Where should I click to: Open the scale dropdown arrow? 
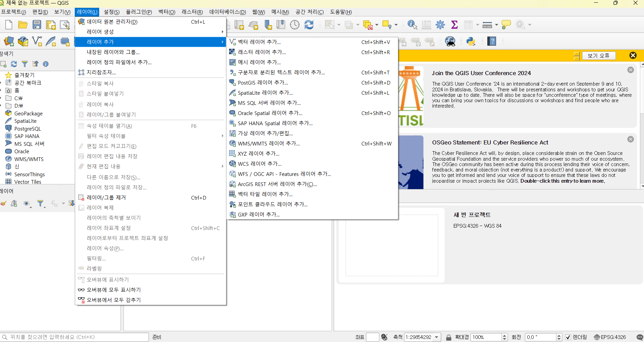(437, 337)
